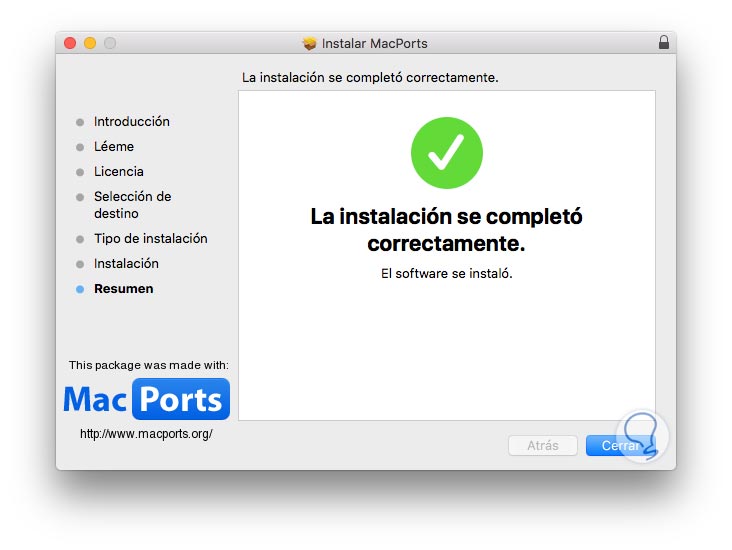Click the bold 'La instalación se completó correctamente.' heading

click(446, 230)
